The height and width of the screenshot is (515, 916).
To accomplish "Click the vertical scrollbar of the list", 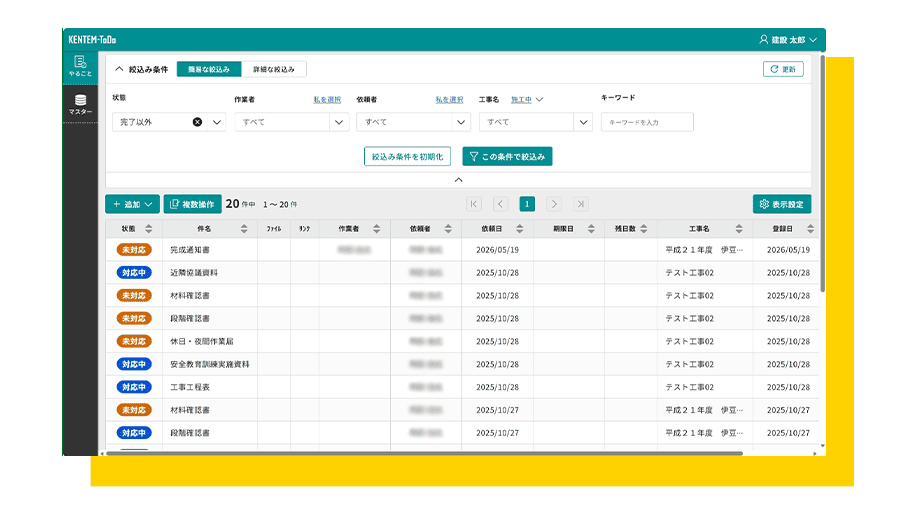I will pyautogui.click(x=823, y=175).
